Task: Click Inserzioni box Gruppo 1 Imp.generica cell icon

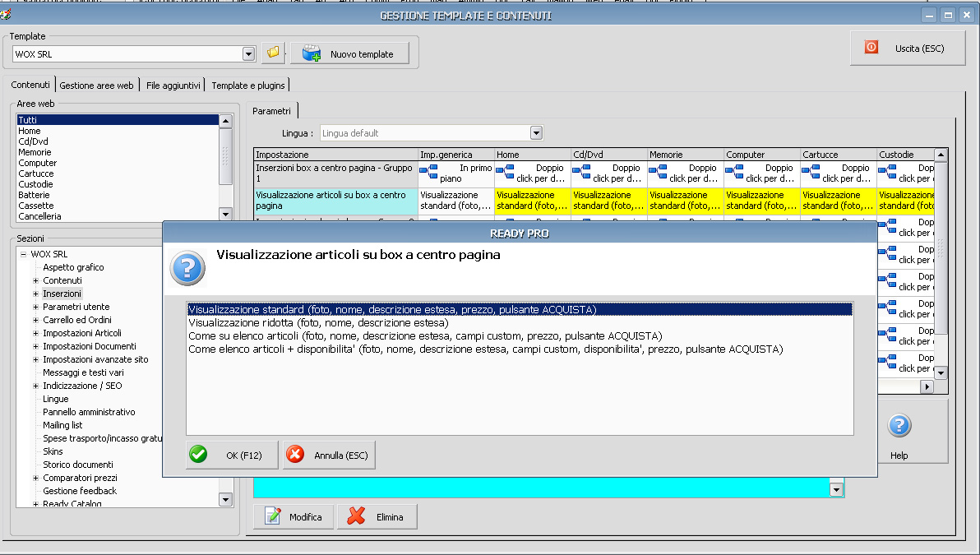Action: click(x=428, y=170)
